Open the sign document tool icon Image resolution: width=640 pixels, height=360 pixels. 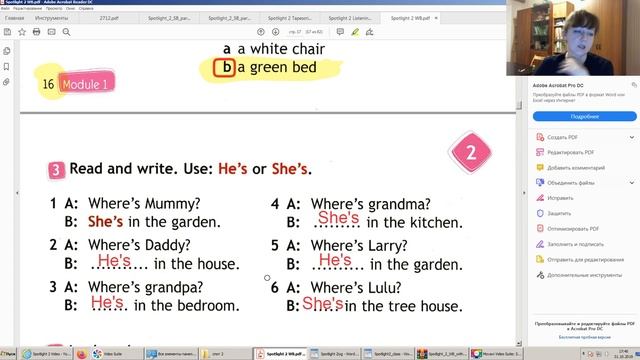[x=370, y=32]
